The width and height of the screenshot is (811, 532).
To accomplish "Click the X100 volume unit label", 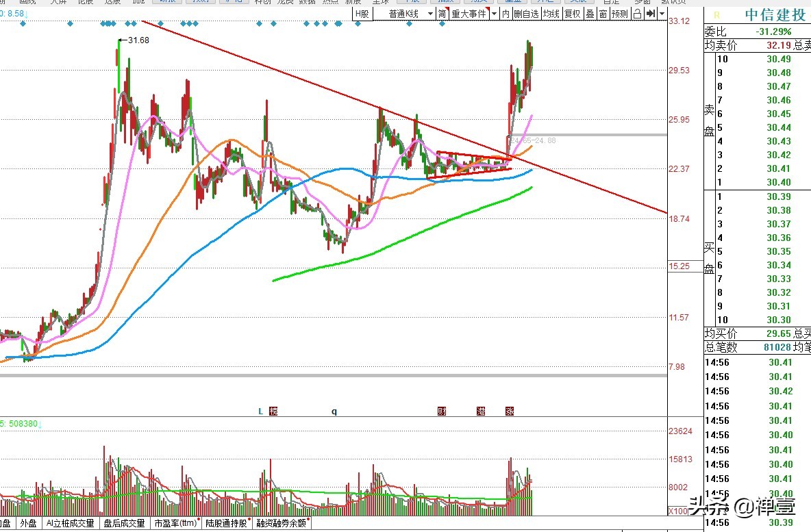I will [x=679, y=511].
